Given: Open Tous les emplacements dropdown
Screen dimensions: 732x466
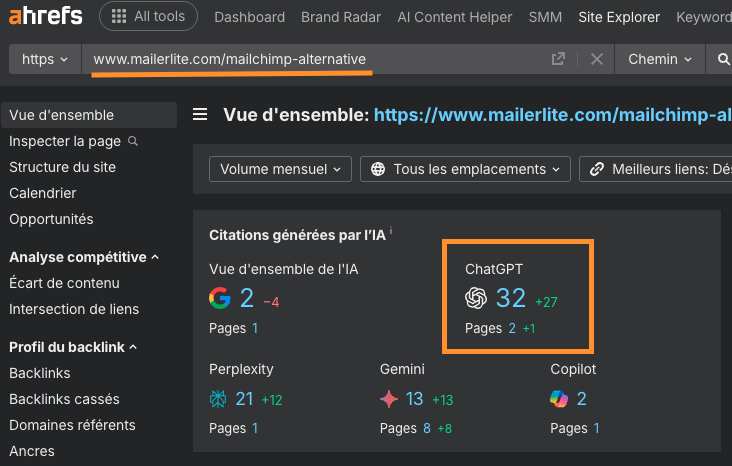Looking at the screenshot, I should [465, 169].
